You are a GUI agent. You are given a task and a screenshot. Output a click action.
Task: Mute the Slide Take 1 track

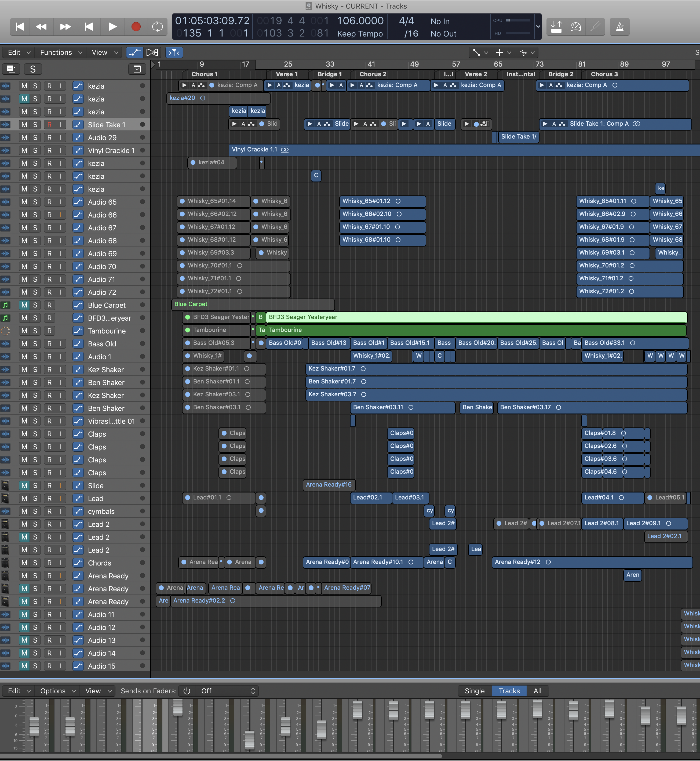[x=24, y=125]
